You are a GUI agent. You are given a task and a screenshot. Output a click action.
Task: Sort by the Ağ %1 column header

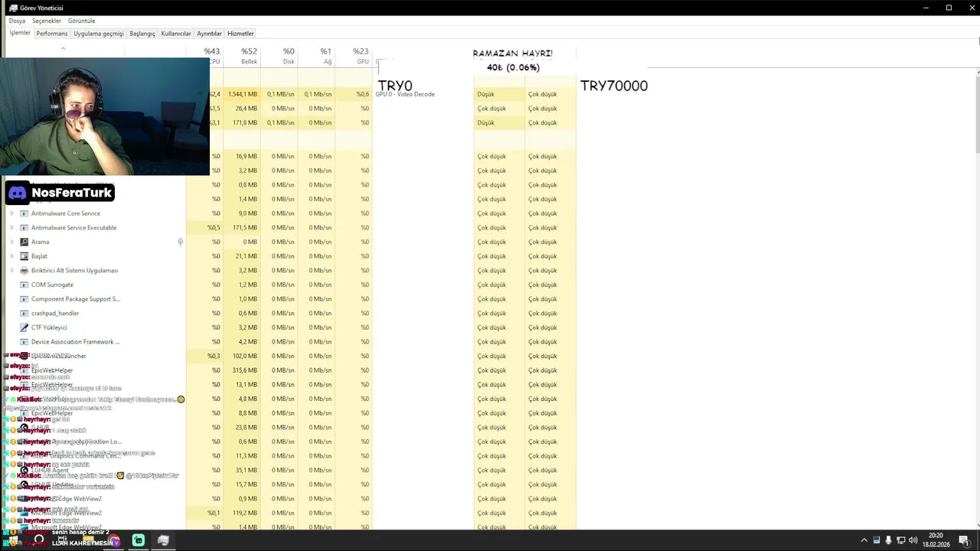coord(316,56)
